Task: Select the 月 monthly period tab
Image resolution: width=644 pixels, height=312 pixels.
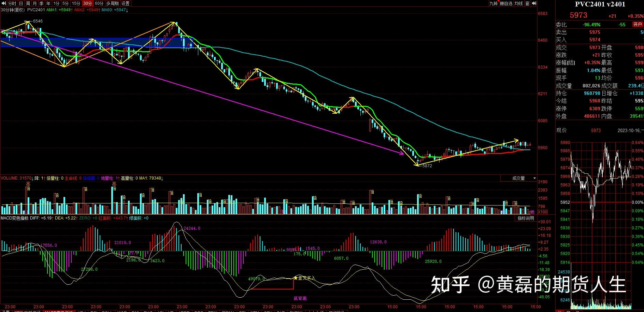Action: click(35, 3)
